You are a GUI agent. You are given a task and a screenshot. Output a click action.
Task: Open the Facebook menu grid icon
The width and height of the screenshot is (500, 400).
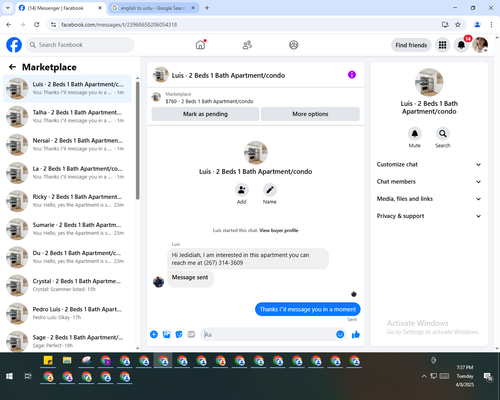442,45
